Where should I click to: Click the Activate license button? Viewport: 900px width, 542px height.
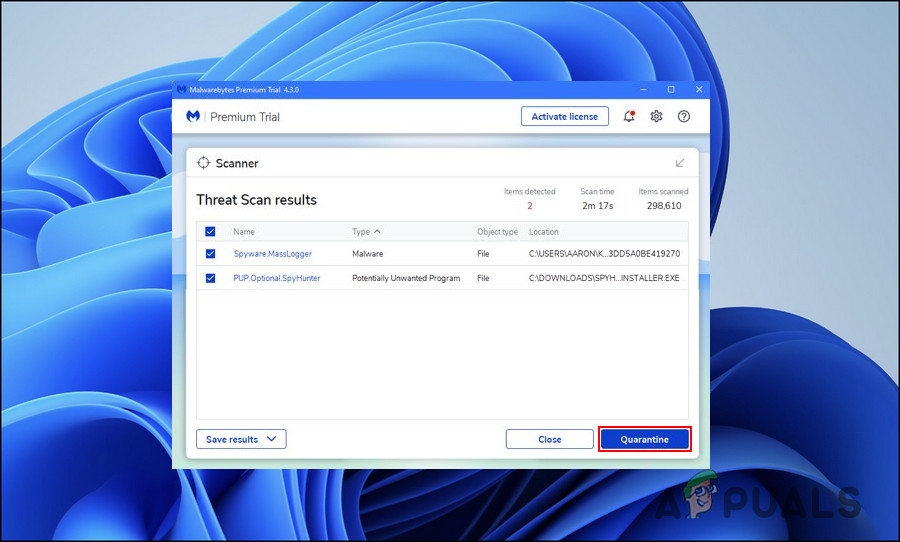tap(565, 117)
